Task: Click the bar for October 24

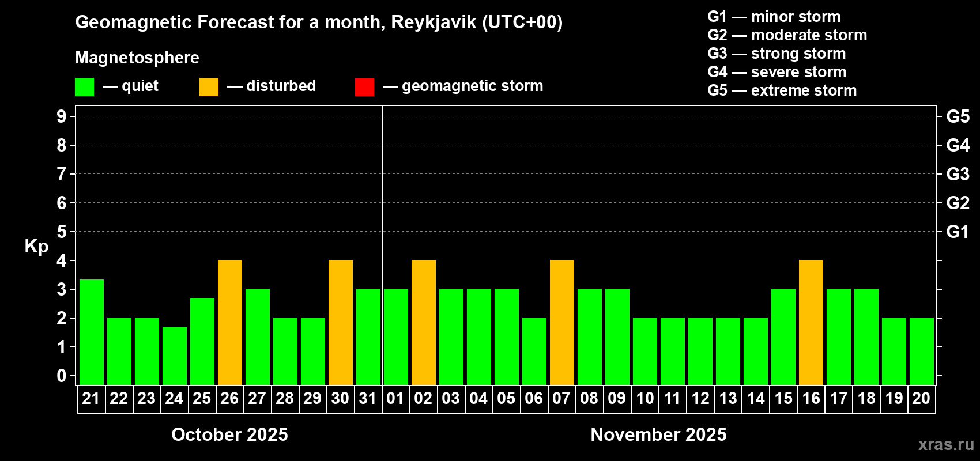Action: tap(175, 356)
